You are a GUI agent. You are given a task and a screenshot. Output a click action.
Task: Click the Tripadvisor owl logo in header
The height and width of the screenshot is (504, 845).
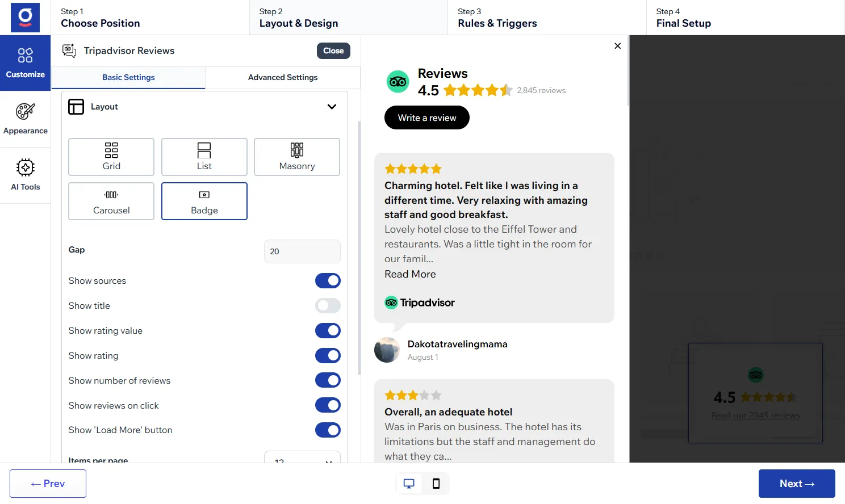click(398, 82)
